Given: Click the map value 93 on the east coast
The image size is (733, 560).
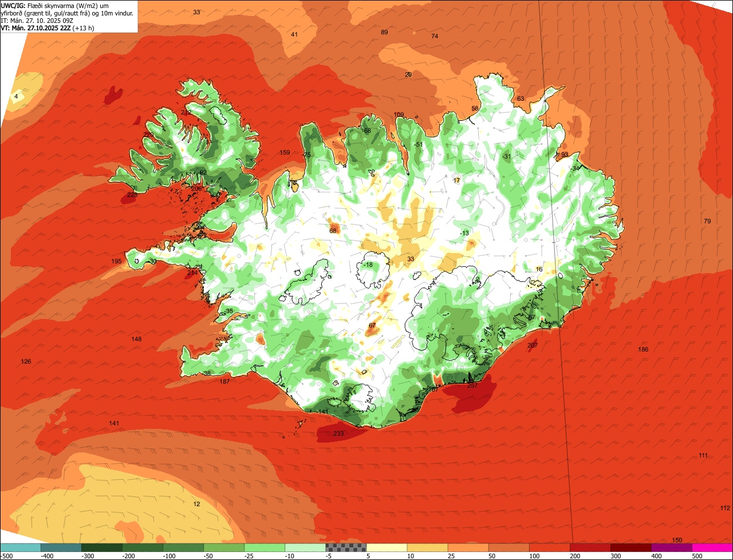Looking at the screenshot, I should (x=565, y=155).
